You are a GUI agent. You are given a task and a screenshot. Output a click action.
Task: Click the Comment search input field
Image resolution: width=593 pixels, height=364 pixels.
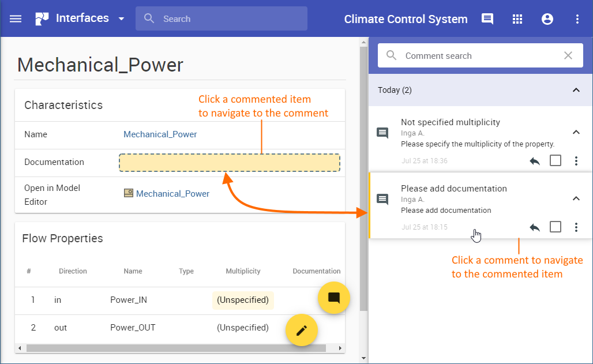tap(479, 56)
